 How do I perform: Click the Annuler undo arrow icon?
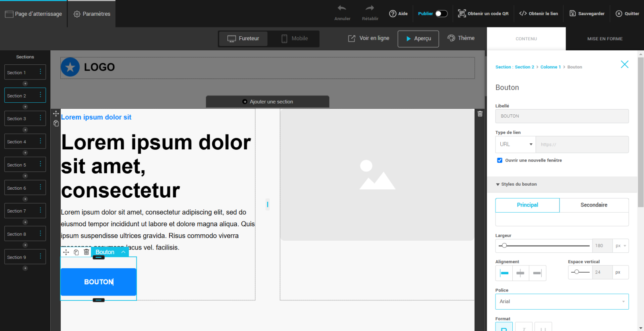(342, 8)
